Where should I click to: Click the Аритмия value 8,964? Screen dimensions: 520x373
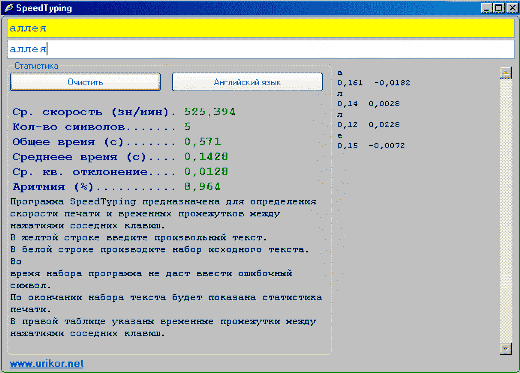coord(202,187)
